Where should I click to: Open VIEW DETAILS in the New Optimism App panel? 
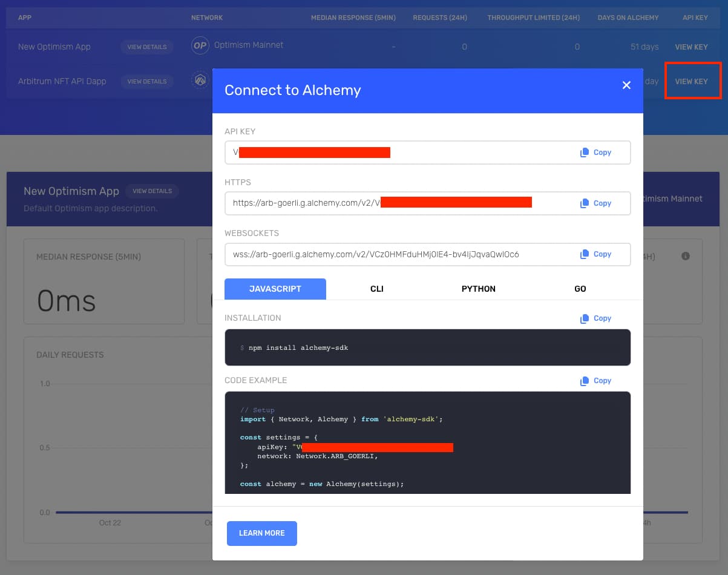pyautogui.click(x=152, y=191)
